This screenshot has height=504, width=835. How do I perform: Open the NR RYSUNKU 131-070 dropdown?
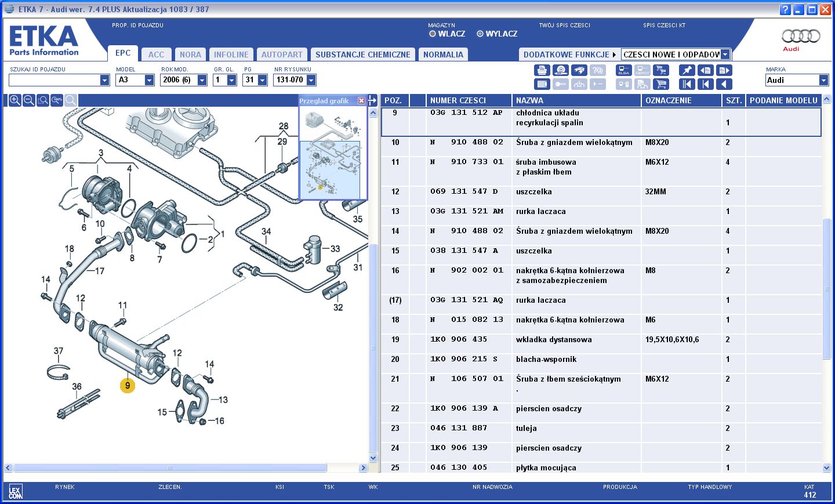point(311,80)
